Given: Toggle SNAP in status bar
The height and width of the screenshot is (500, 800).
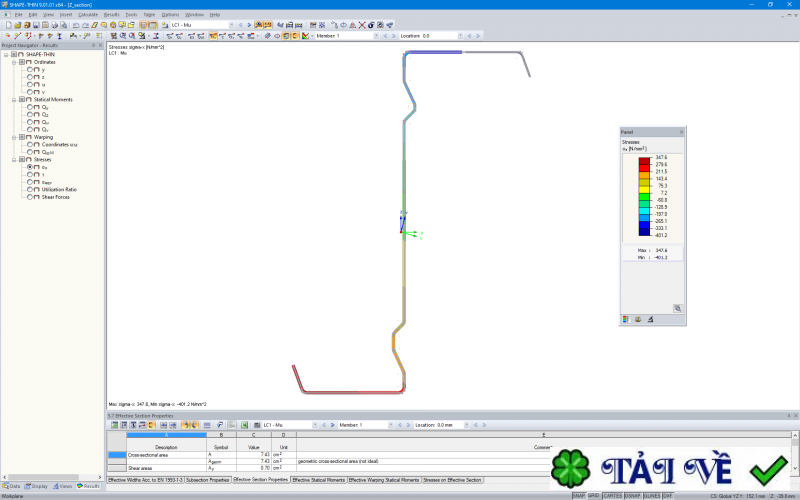Looking at the screenshot, I should click(x=579, y=496).
